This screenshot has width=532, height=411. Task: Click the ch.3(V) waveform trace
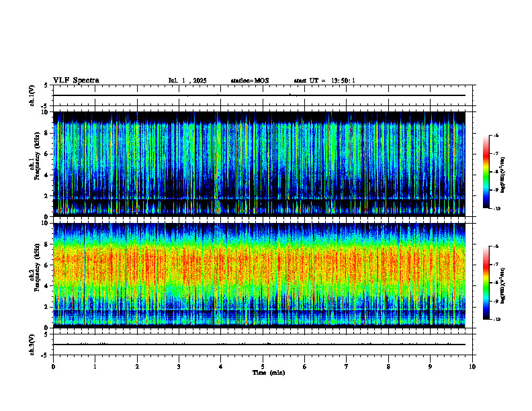259,345
